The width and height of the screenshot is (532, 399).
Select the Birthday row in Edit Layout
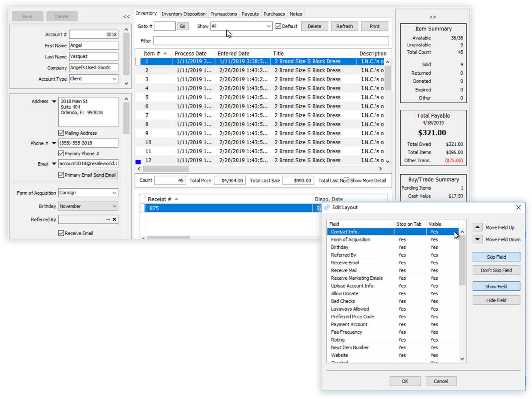point(393,247)
